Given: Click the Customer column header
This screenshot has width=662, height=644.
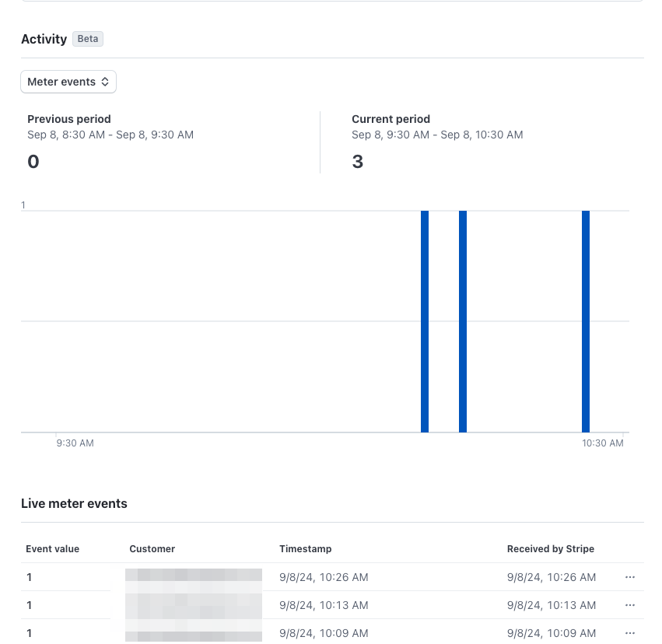Looking at the screenshot, I should click(152, 549).
